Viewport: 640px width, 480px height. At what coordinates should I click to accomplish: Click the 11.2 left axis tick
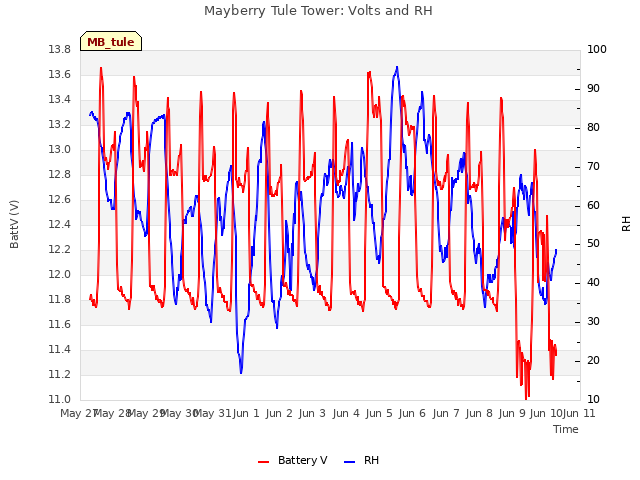click(60, 374)
